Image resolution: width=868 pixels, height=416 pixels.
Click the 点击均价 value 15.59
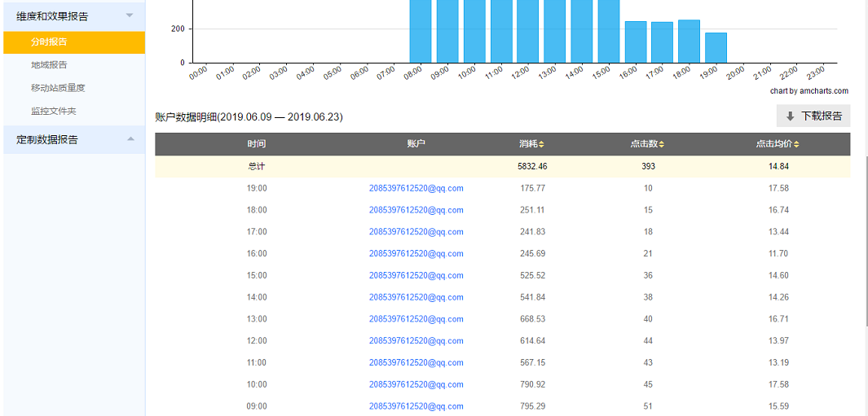click(x=778, y=406)
